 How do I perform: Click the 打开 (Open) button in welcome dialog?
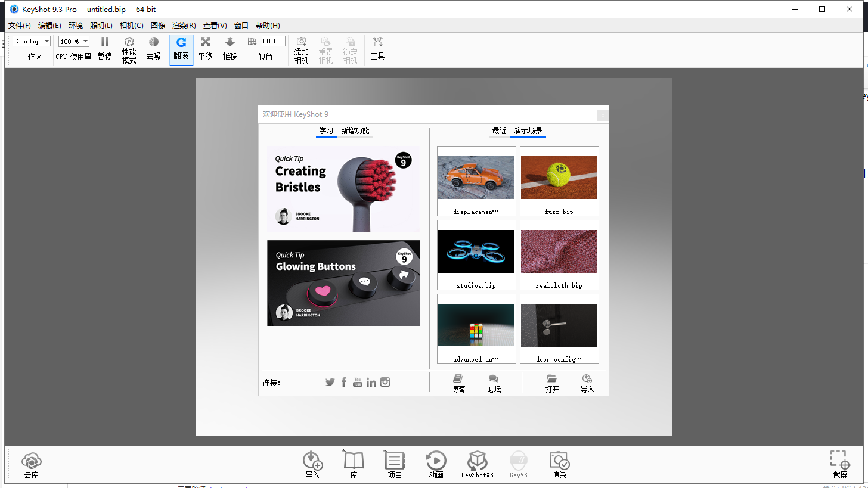[x=552, y=383]
